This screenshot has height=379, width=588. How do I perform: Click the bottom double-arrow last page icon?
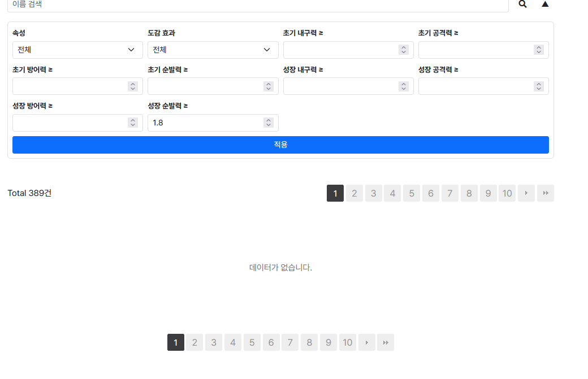coord(386,342)
